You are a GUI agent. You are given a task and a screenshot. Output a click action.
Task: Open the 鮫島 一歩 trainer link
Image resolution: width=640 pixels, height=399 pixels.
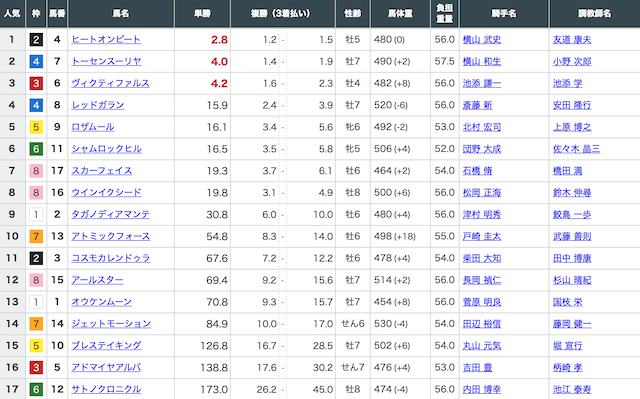tap(572, 214)
